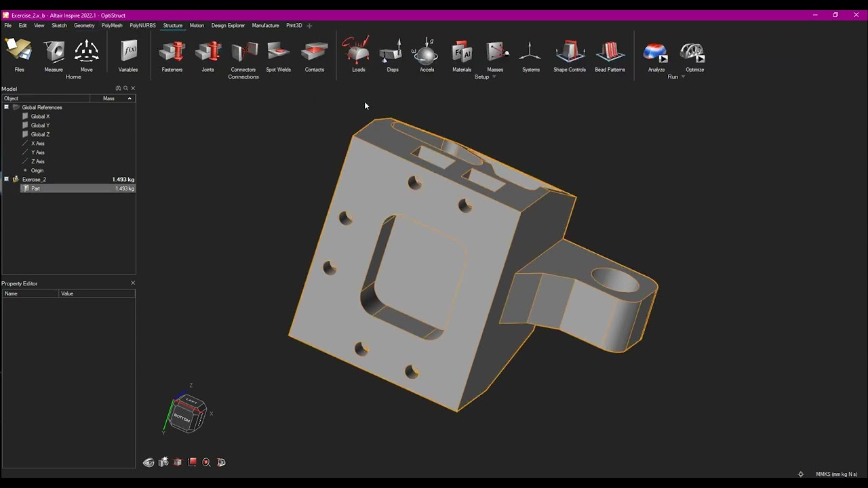Click the perspective view icon in view toolbar

click(x=221, y=462)
